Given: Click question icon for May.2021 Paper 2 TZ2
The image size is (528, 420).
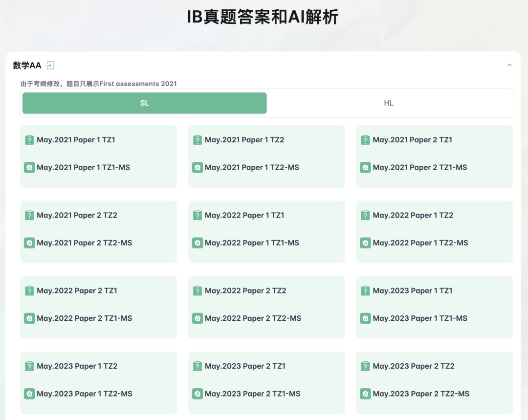Looking at the screenshot, I should (x=29, y=215).
